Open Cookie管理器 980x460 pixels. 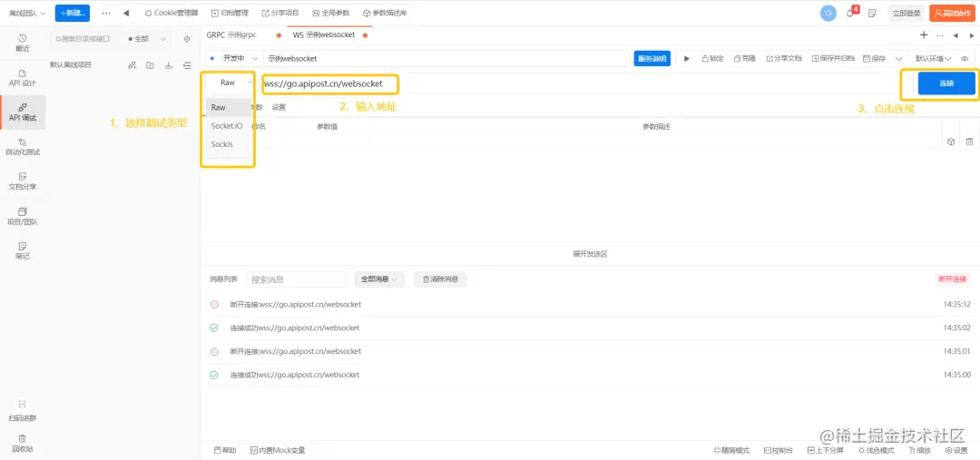171,13
